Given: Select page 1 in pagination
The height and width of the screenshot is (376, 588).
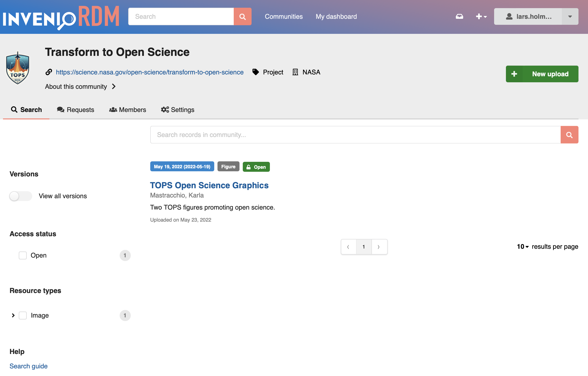Looking at the screenshot, I should click(364, 247).
